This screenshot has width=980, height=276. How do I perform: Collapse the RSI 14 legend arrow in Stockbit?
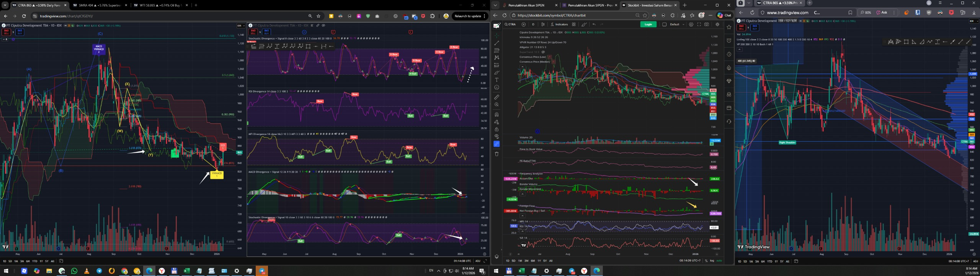[523, 232]
